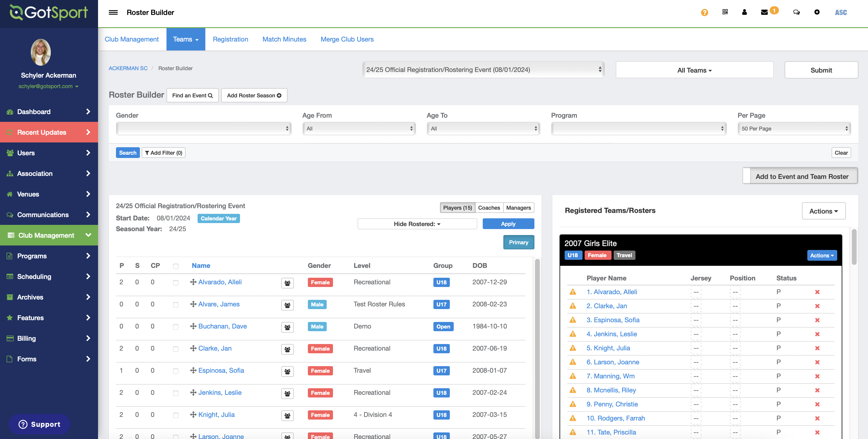Screen dimensions: 868x439
Task: Check the box for Knight, Julia
Action: click(175, 415)
